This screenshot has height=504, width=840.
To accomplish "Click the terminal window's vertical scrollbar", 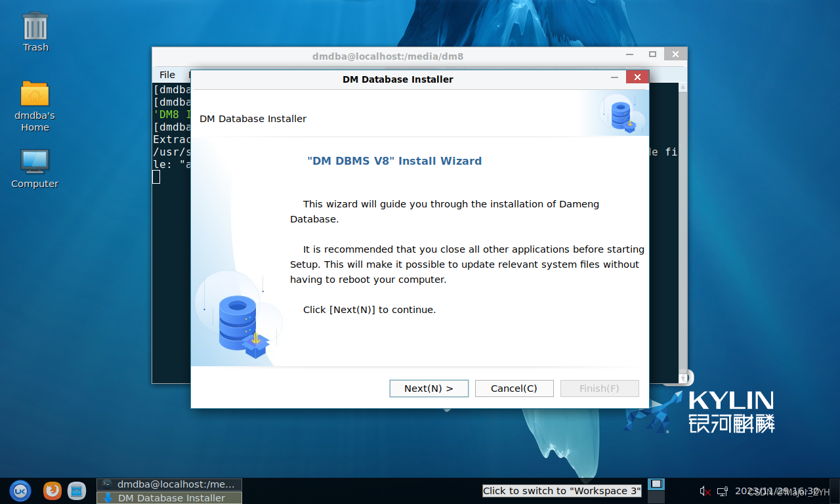I will (x=682, y=233).
